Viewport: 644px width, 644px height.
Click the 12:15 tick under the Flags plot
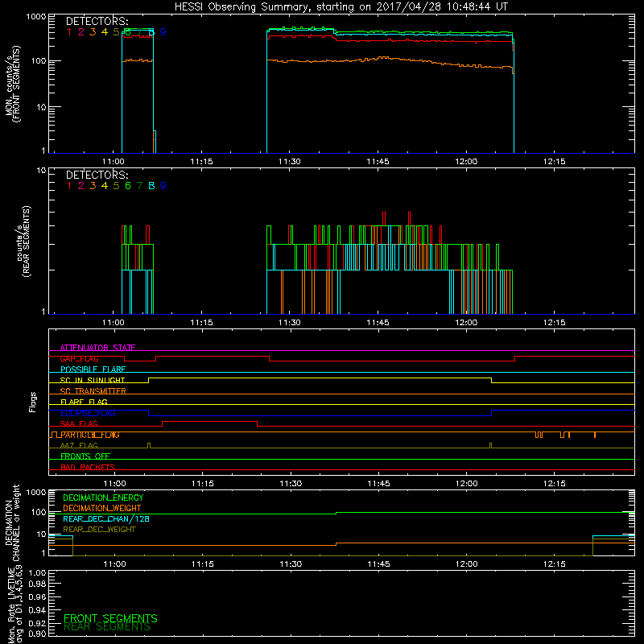pyautogui.click(x=554, y=484)
